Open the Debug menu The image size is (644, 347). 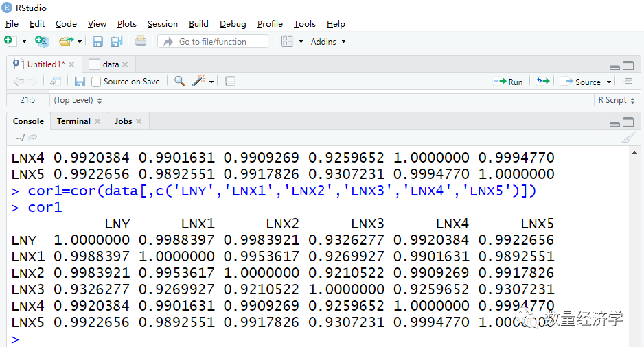pos(233,24)
